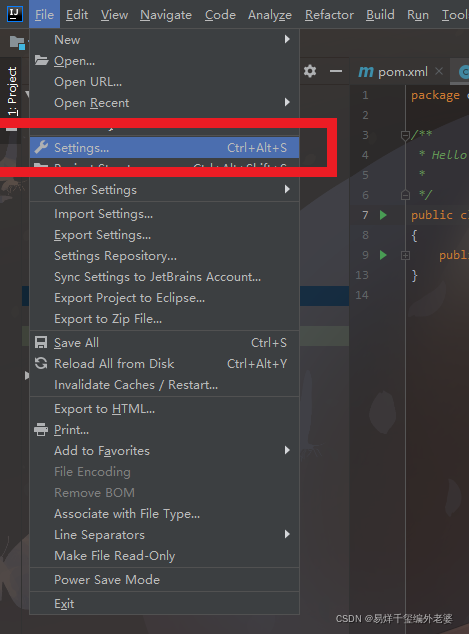Close the pom.xml tab
Image resolution: width=469 pixels, height=634 pixels.
pos(439,71)
